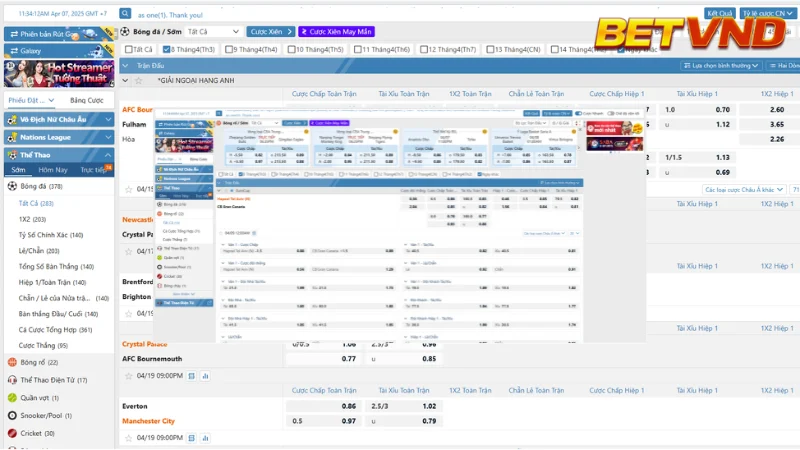This screenshot has width=800, height=450.
Task: Favorite the Everton vs Manchester City match star
Action: coord(128,437)
